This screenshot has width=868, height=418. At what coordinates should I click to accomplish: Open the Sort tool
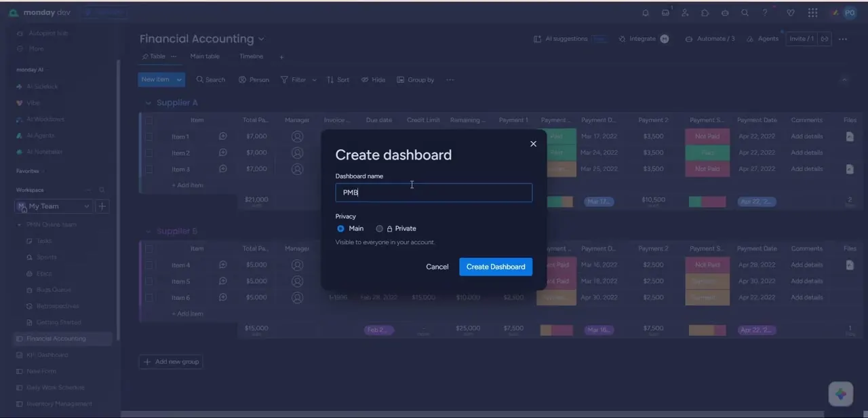point(338,79)
